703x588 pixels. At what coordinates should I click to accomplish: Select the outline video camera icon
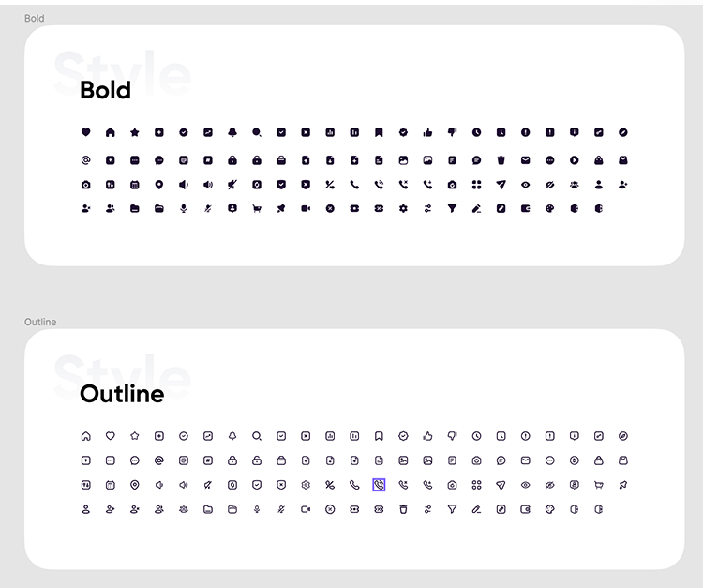click(x=306, y=509)
